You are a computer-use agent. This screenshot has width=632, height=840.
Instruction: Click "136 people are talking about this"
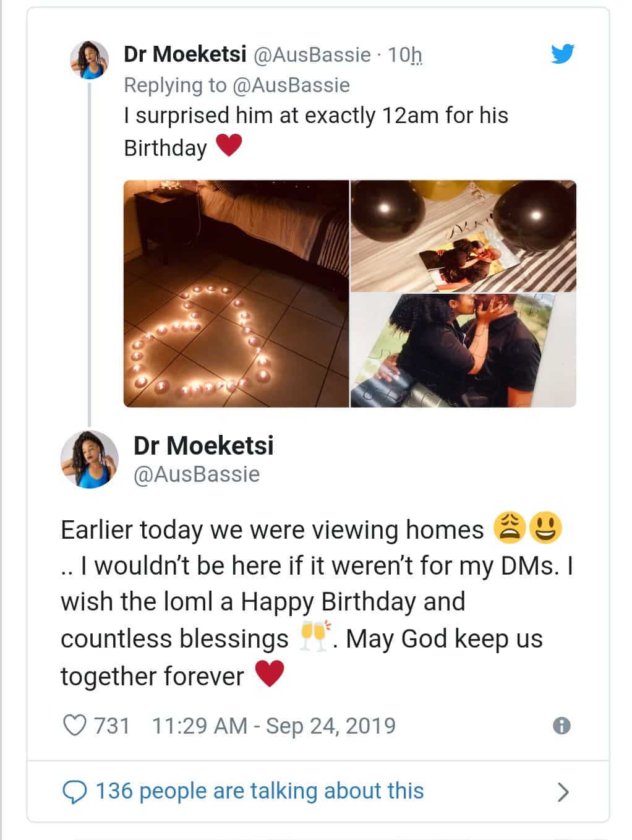click(x=259, y=791)
